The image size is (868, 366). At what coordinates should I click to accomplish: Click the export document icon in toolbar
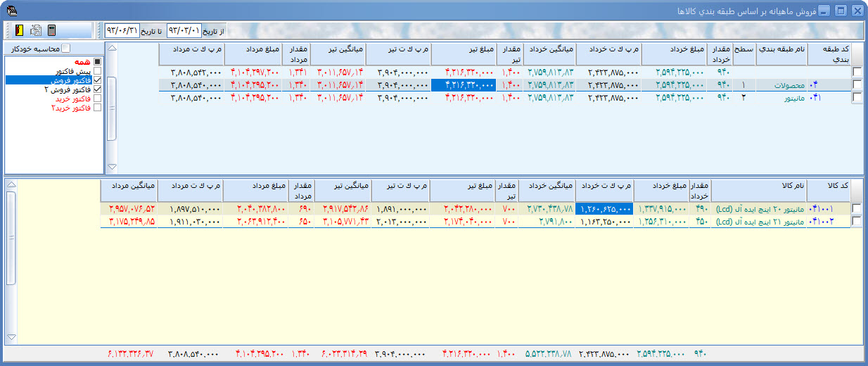35,30
